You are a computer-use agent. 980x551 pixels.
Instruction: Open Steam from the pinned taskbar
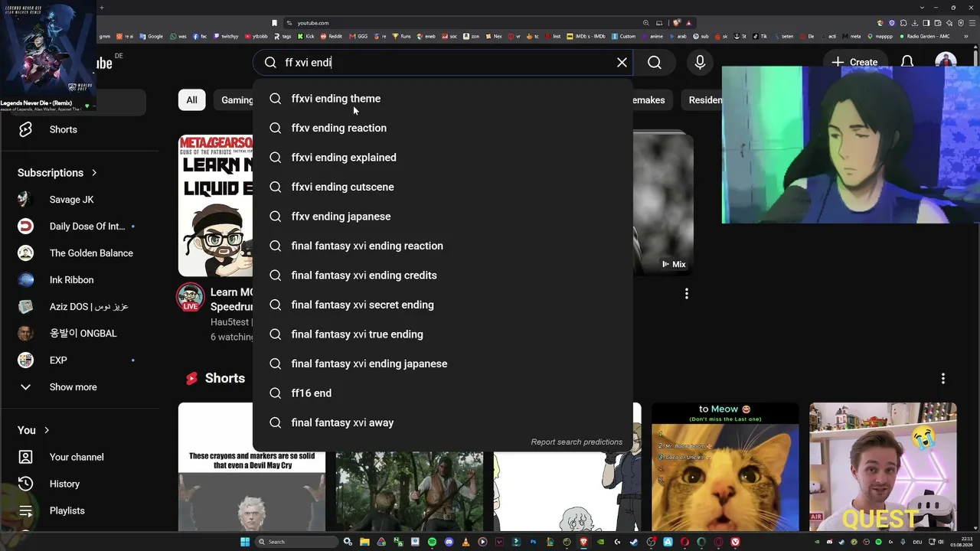click(x=634, y=542)
